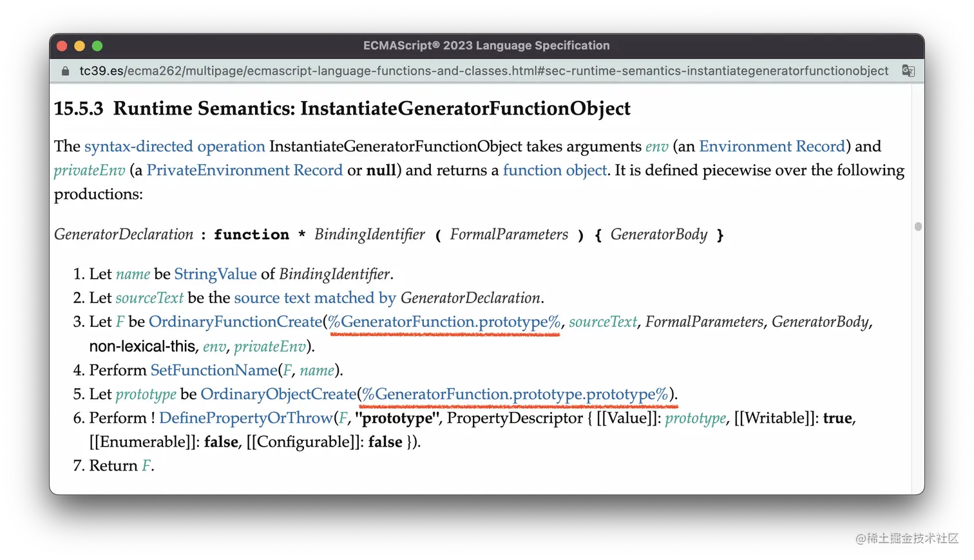
Task: Focus the tc39.es URL address field
Action: click(x=484, y=71)
